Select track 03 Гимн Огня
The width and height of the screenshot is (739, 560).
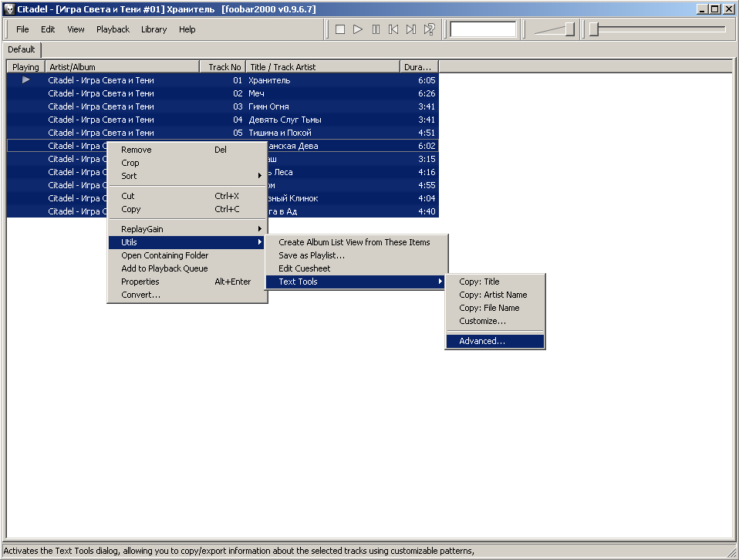pos(222,106)
